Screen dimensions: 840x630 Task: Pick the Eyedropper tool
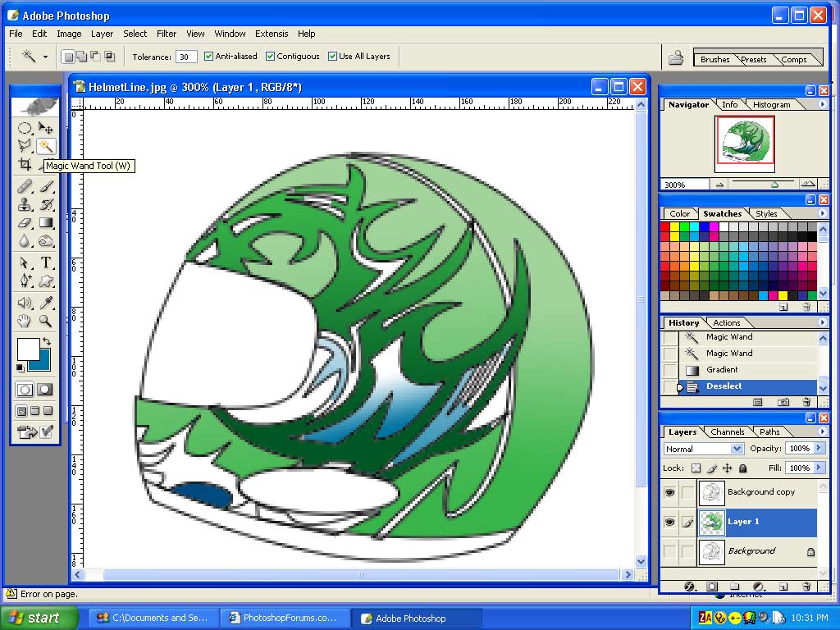pos(46,303)
